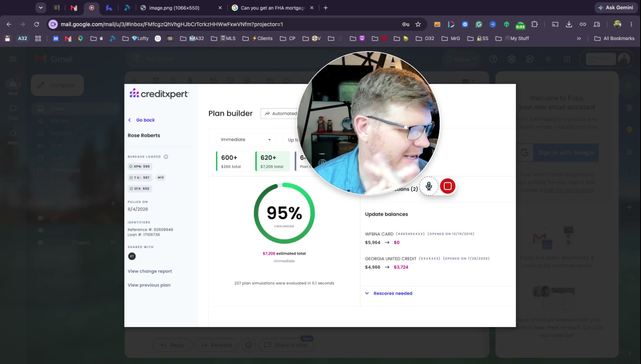This screenshot has width=641, height=364.
Task: Select the 600+ score plan card
Action: 233,161
